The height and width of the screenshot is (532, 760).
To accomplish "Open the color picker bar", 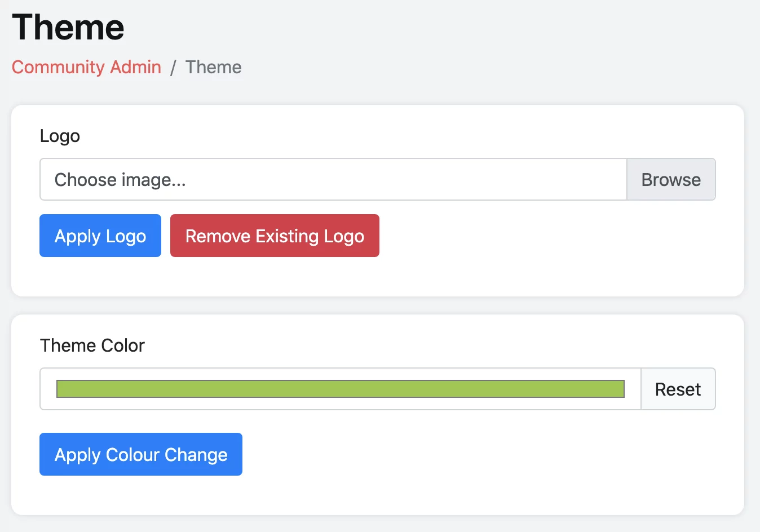I will [x=340, y=389].
